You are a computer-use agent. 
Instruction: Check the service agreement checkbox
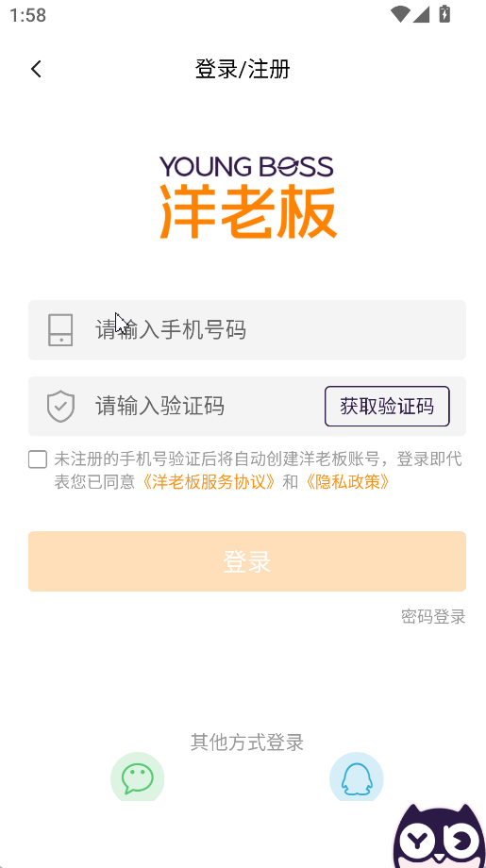point(38,459)
